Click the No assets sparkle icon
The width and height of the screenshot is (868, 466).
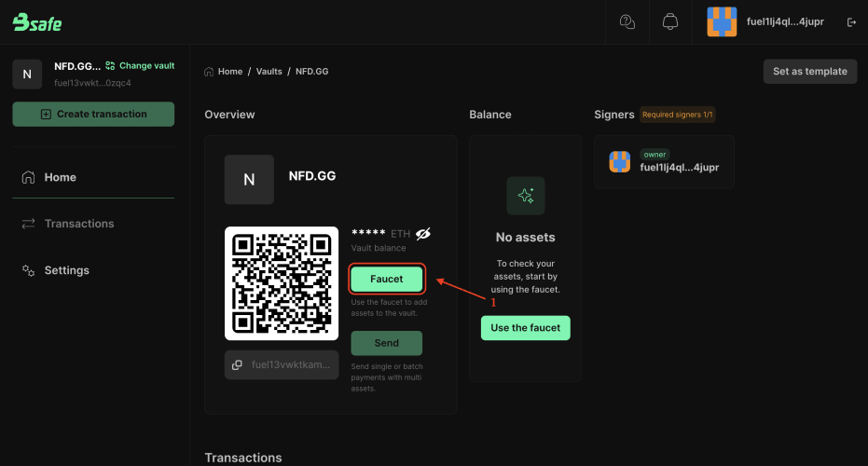(525, 196)
